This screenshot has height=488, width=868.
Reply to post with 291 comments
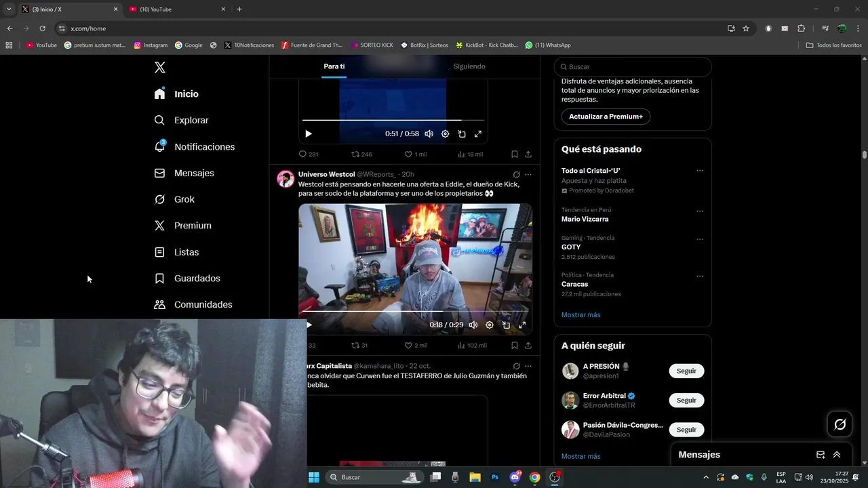[309, 155]
